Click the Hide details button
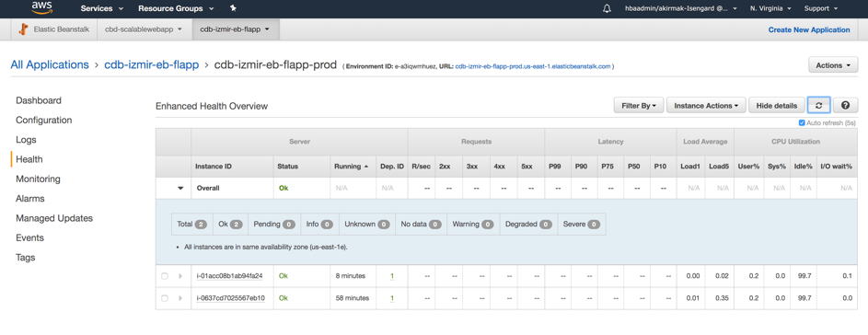This screenshot has height=335, width=868. coord(776,105)
